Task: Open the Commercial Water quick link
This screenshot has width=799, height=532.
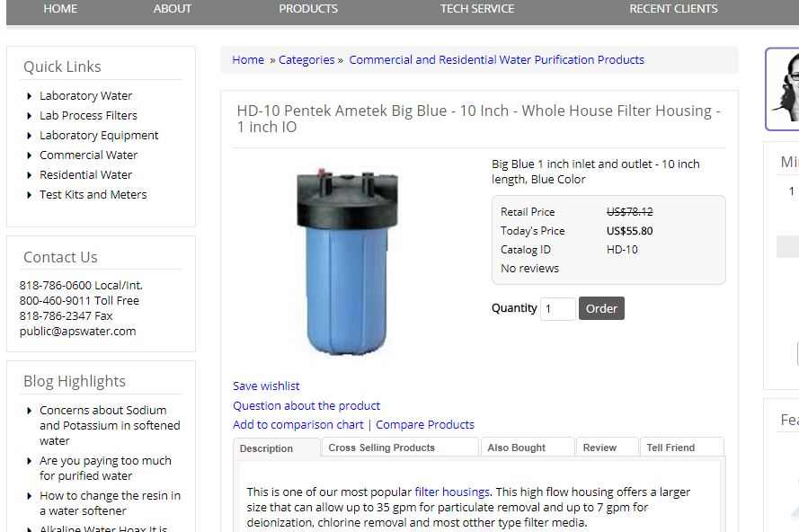Action: (89, 155)
